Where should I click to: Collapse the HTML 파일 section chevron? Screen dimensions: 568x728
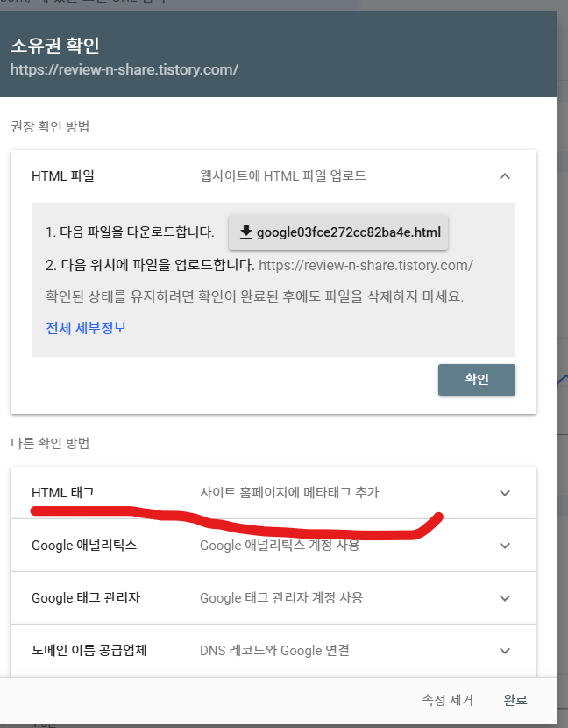click(505, 176)
